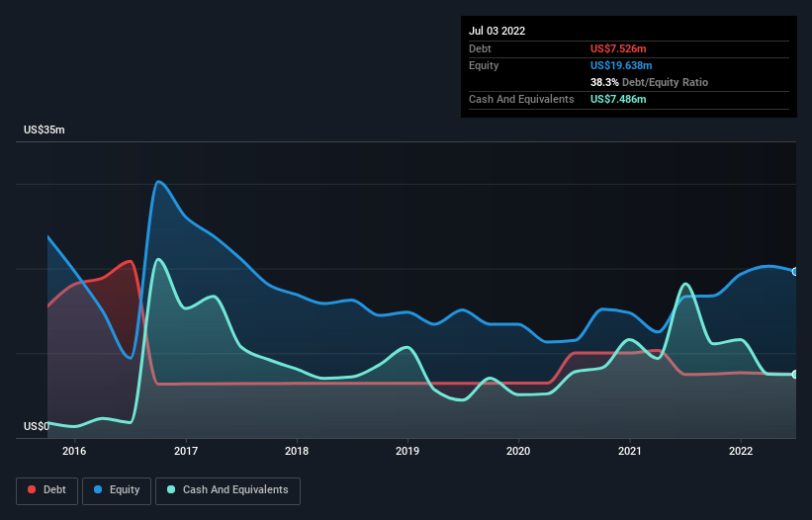This screenshot has height=520, width=812.
Task: Click the 38.3% Debt/Equity Ratio text
Action: click(650, 82)
